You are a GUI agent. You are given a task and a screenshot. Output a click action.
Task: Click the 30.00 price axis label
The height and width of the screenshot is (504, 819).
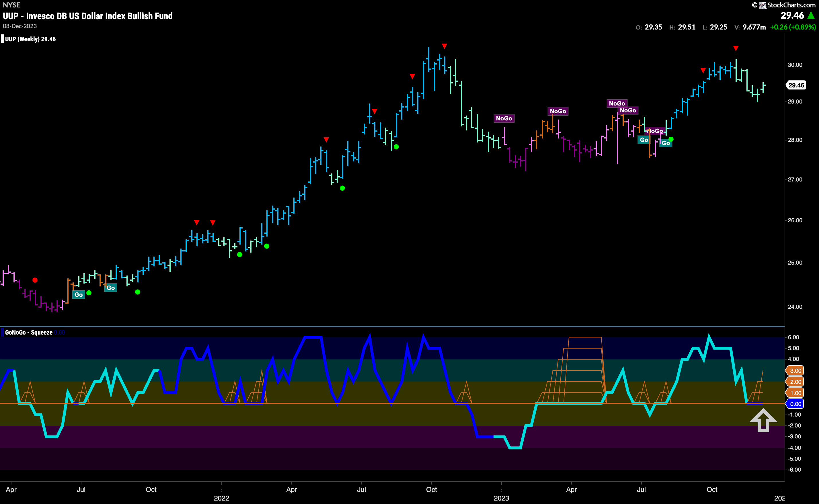tap(795, 65)
